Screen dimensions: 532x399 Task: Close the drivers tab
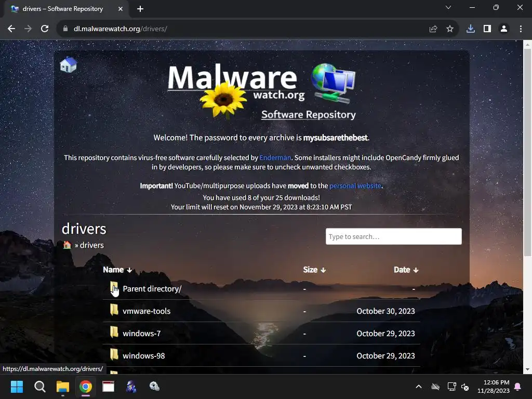pos(121,9)
